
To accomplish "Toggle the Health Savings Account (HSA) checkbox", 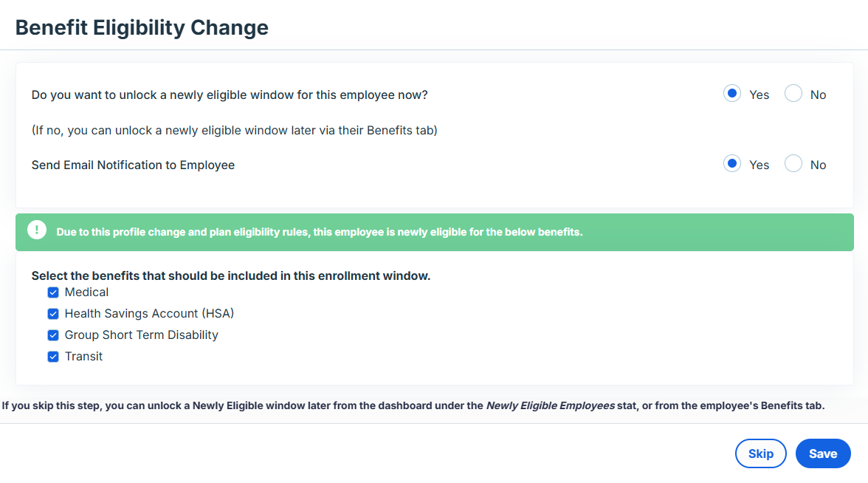I will pyautogui.click(x=53, y=314).
